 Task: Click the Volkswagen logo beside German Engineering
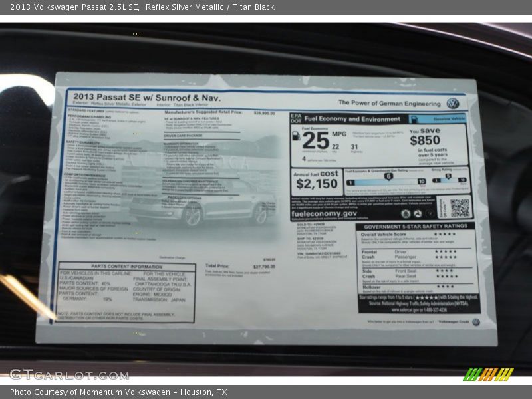point(453,104)
